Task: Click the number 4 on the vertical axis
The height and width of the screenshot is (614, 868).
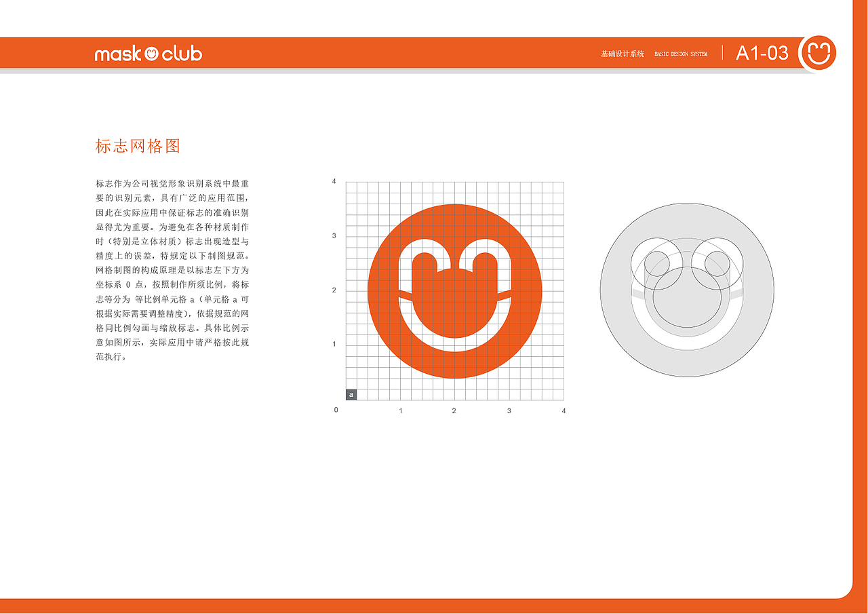Action: click(334, 180)
